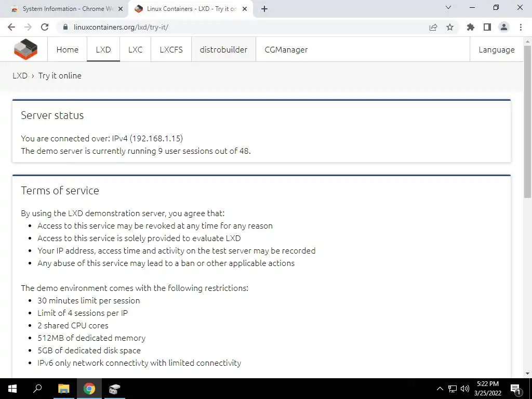Click '5GB of dedicated disk space' item
Screen dimensions: 532x399
pyautogui.click(x=89, y=351)
